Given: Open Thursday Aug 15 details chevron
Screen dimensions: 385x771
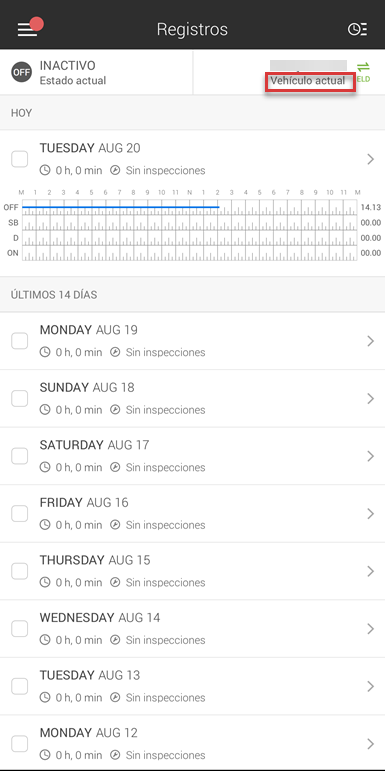Looking at the screenshot, I should pos(371,571).
